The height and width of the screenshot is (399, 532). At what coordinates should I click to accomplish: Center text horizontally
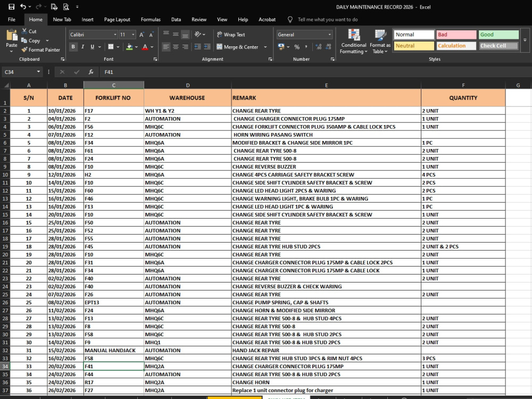tap(176, 47)
